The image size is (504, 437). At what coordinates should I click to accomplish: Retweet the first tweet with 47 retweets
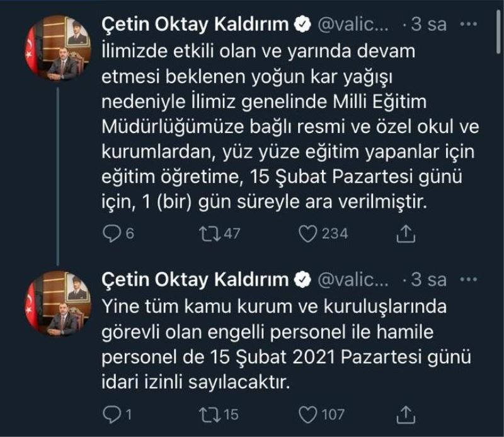(x=205, y=234)
